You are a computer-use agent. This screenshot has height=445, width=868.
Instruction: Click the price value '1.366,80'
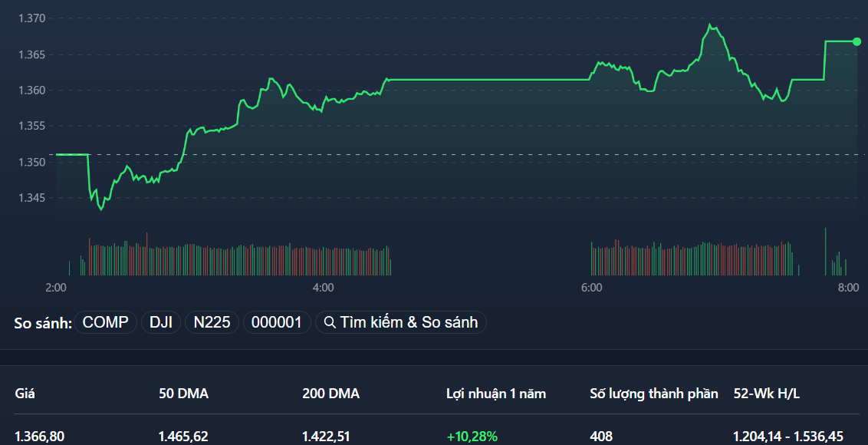[35, 435]
